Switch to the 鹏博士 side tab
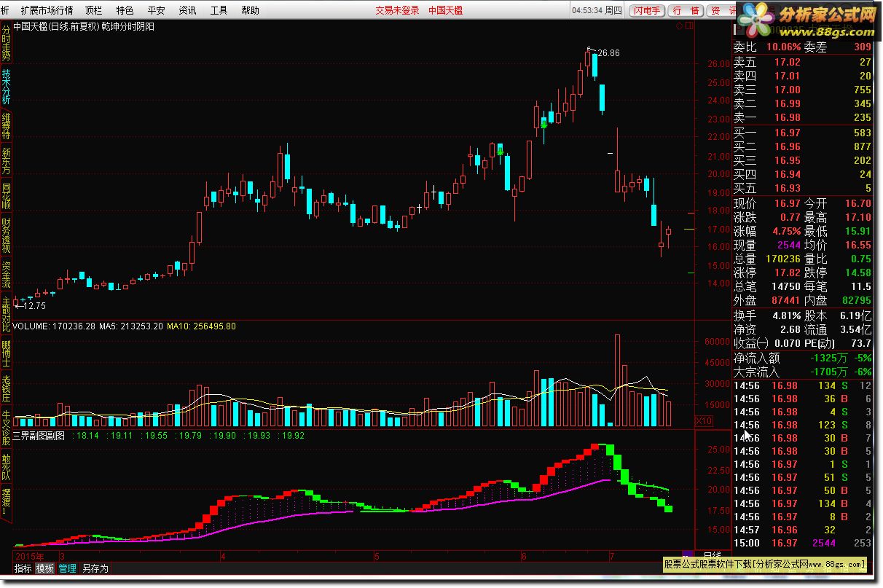 (6, 354)
